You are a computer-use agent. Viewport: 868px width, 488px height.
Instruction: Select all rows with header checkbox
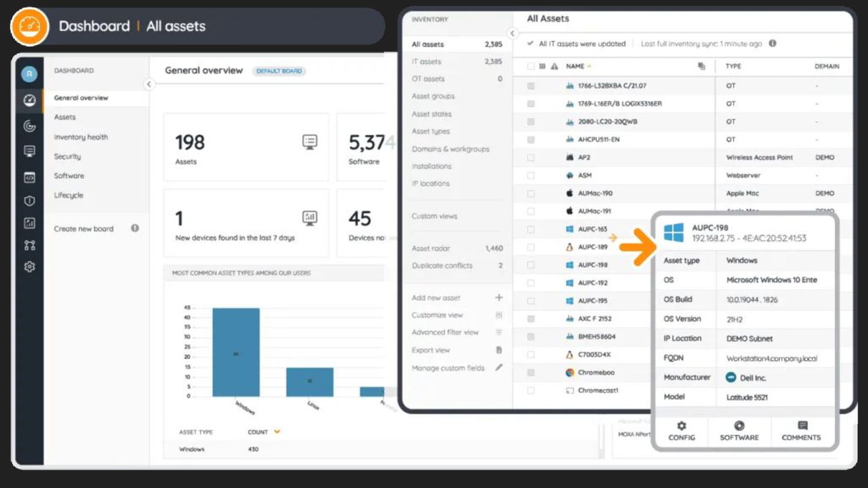click(530, 66)
